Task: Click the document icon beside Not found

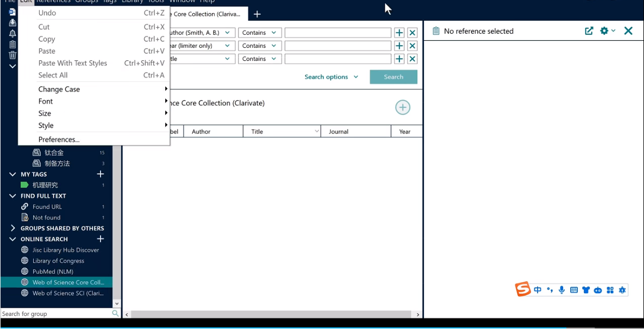Action: pos(24,217)
